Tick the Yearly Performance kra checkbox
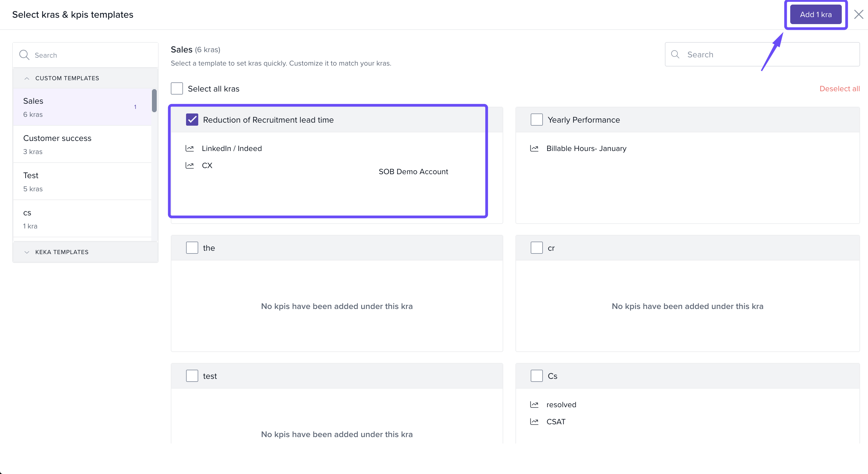 (x=536, y=120)
